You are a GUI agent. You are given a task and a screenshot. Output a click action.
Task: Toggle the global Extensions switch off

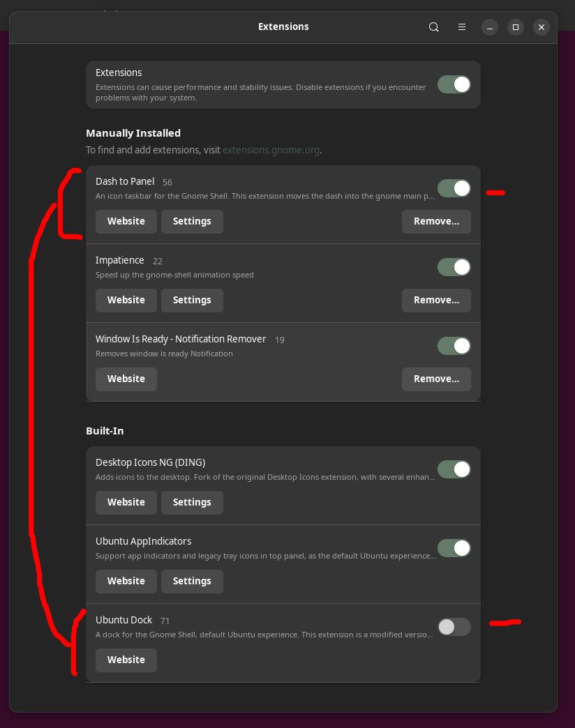[x=454, y=84]
